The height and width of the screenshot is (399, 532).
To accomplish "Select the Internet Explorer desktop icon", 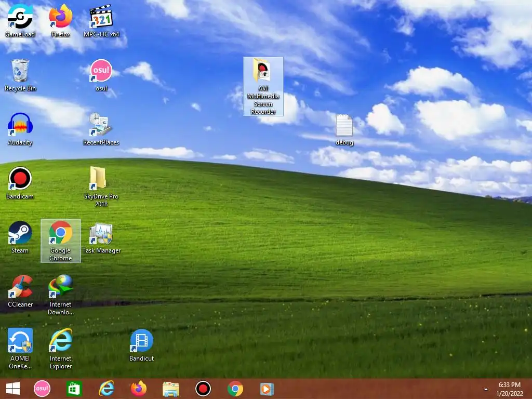I will 60,349.
